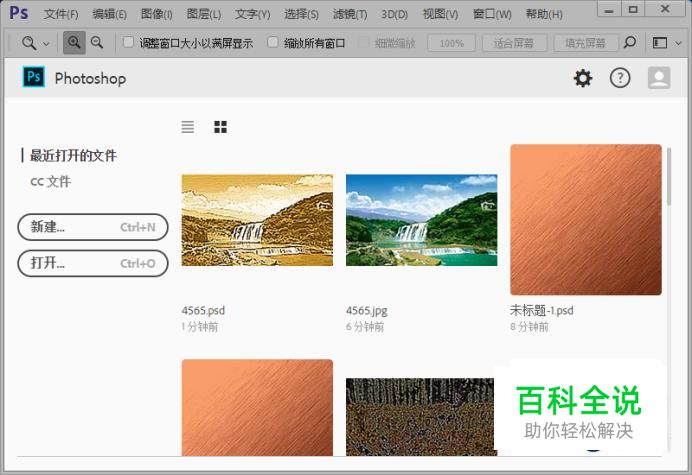Open the 文字(Y) menu
The image size is (692, 475).
pos(252,14)
